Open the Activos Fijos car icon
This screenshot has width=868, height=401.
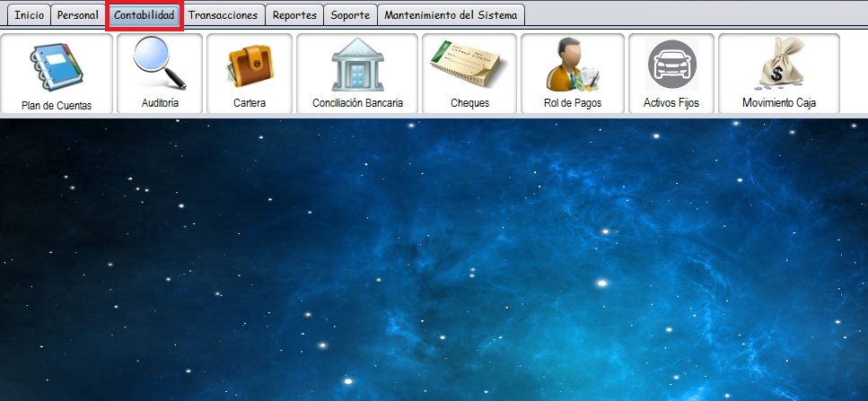point(671,65)
